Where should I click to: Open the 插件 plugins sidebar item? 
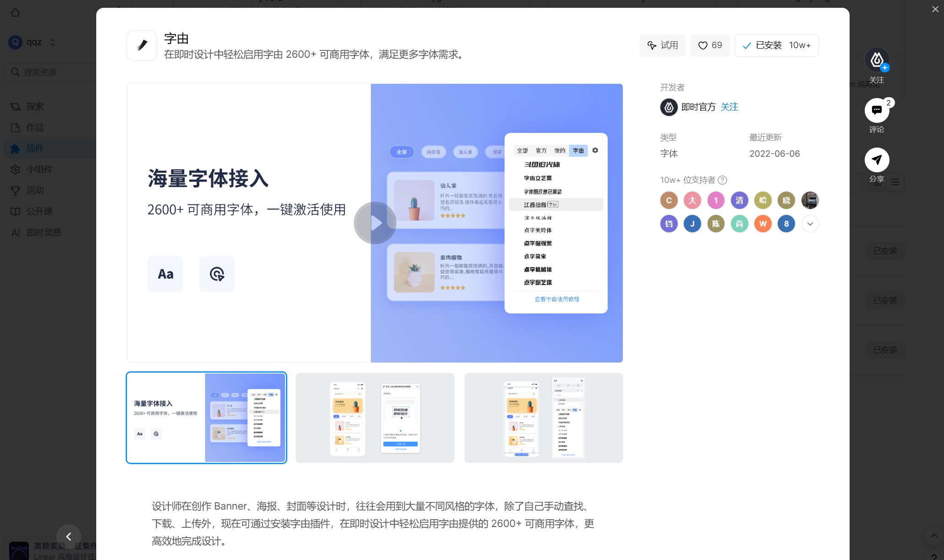click(34, 148)
